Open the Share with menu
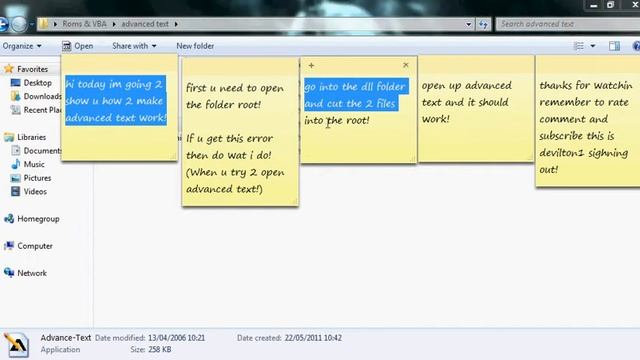The width and height of the screenshot is (640, 360). click(x=134, y=46)
